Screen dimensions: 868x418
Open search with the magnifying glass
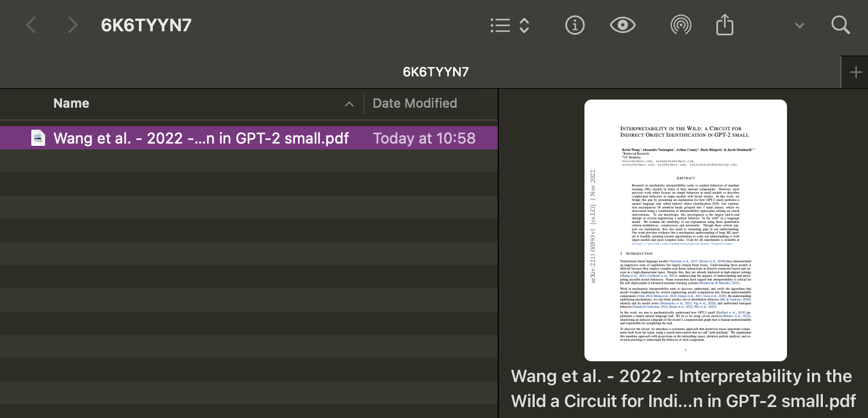point(840,25)
